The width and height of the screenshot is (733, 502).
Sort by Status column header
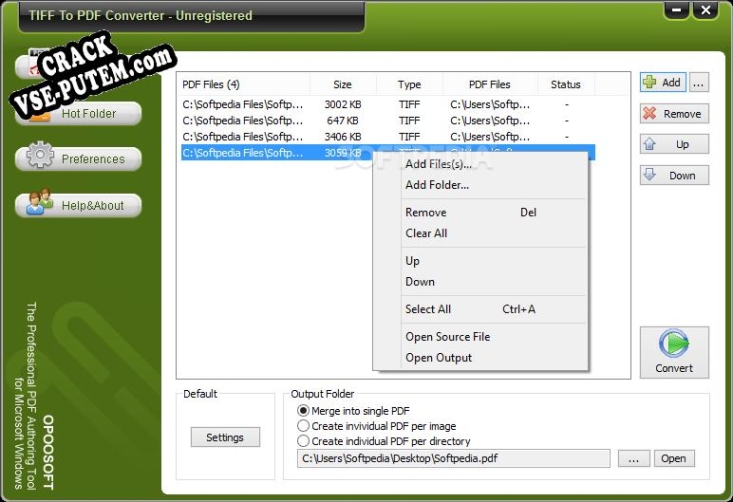click(566, 85)
